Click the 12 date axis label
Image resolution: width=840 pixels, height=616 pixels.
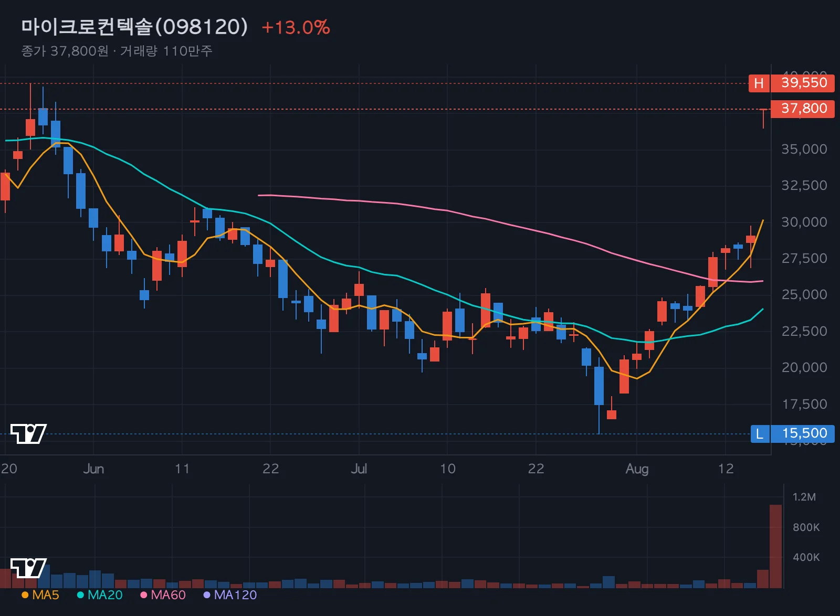(x=726, y=469)
